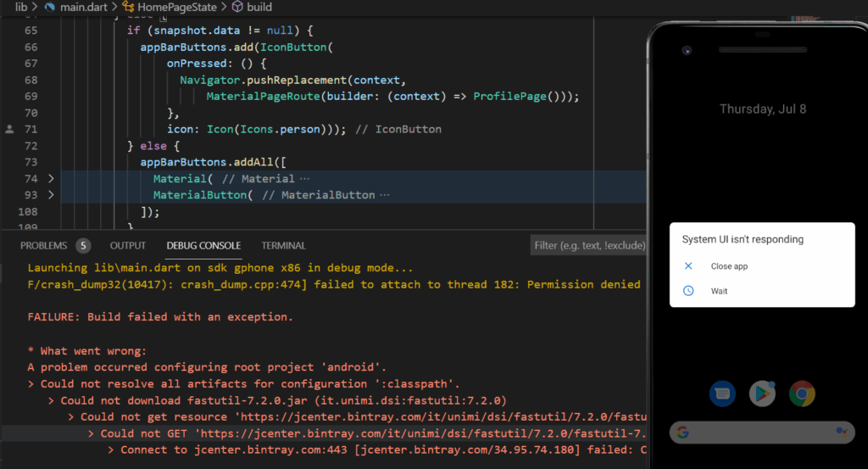868x469 pixels.
Task: Click the Google G logo in search widget
Action: (683, 433)
